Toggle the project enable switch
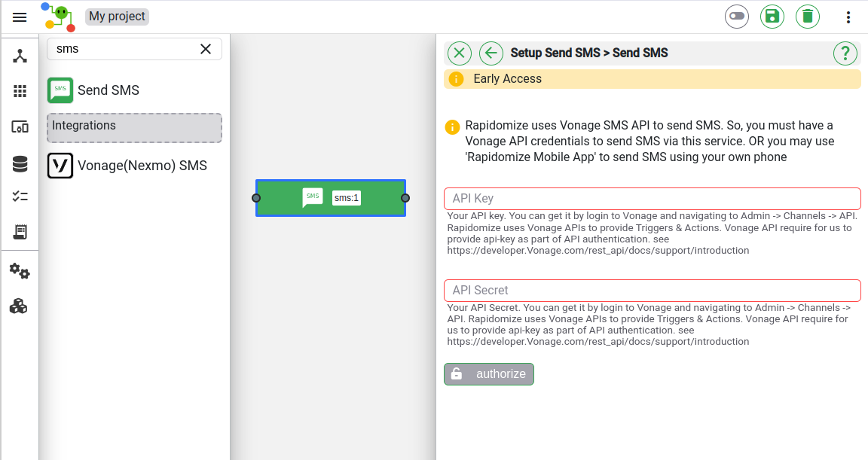The width and height of the screenshot is (868, 460). [736, 17]
